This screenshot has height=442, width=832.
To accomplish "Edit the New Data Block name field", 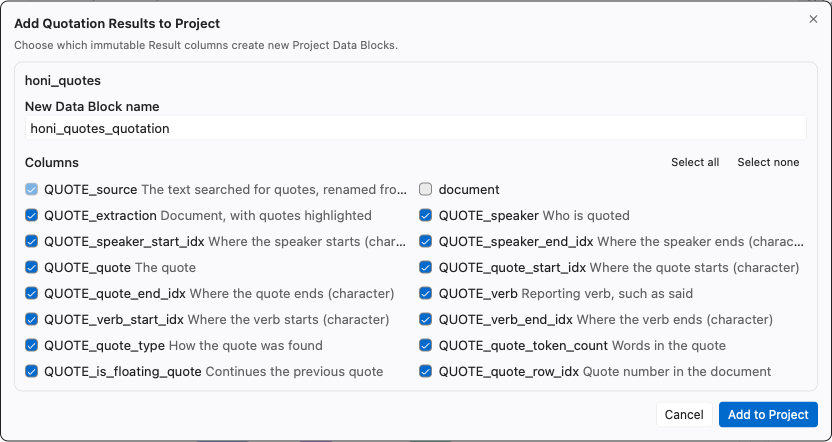I will [415, 128].
